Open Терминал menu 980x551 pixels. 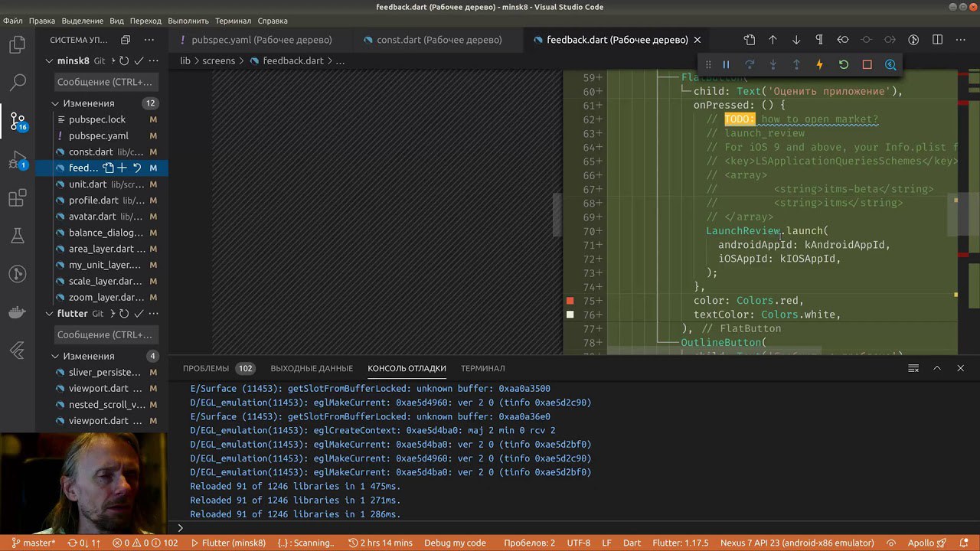233,21
